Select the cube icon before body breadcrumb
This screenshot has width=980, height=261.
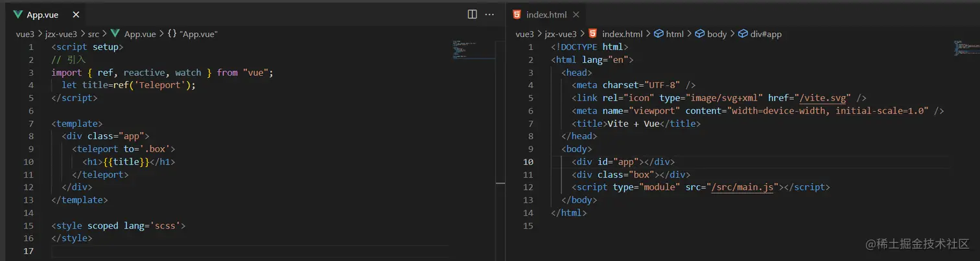pos(699,34)
